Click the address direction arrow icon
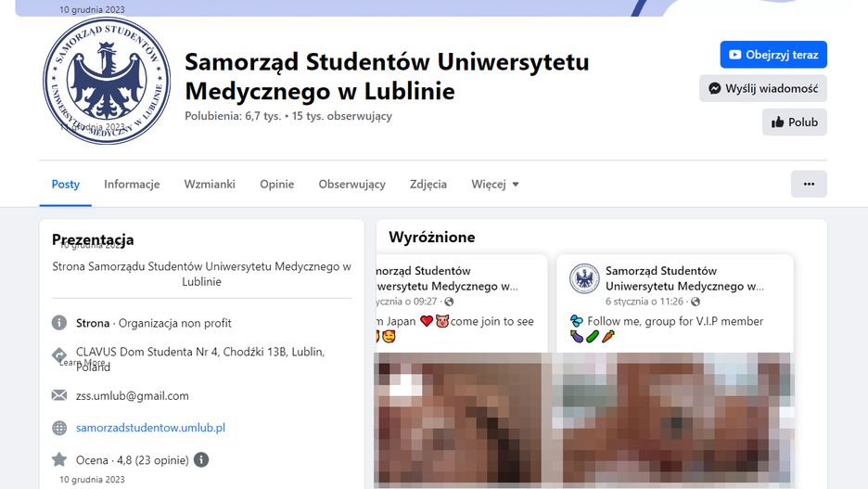Screen dimensions: 868x489 59,355
